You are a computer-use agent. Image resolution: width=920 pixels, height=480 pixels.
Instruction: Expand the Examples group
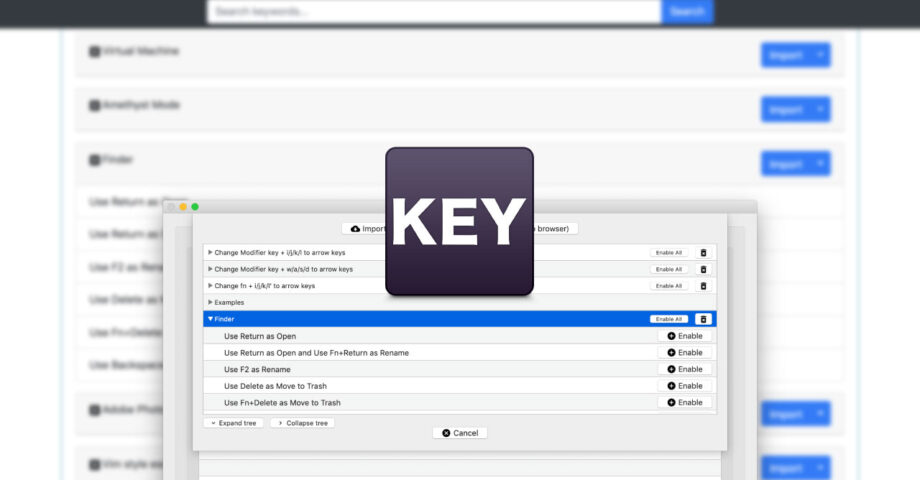[x=210, y=302]
